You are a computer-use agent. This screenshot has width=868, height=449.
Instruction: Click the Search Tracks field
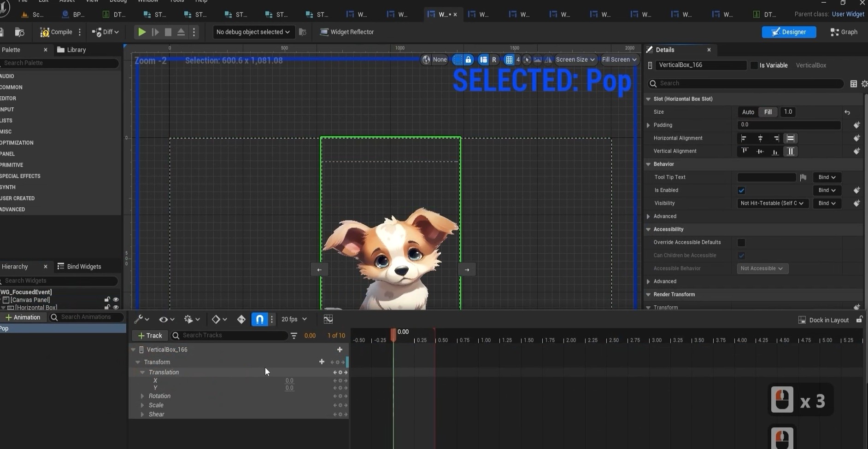coord(233,335)
